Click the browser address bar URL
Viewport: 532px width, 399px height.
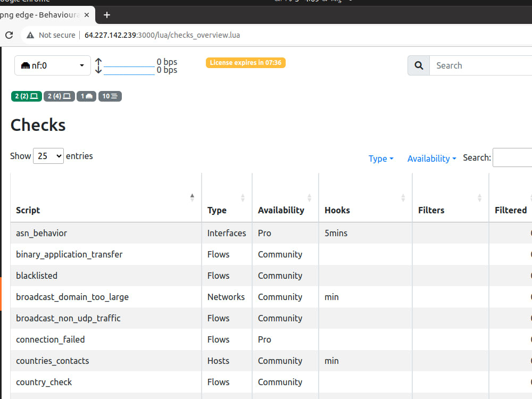tap(162, 35)
